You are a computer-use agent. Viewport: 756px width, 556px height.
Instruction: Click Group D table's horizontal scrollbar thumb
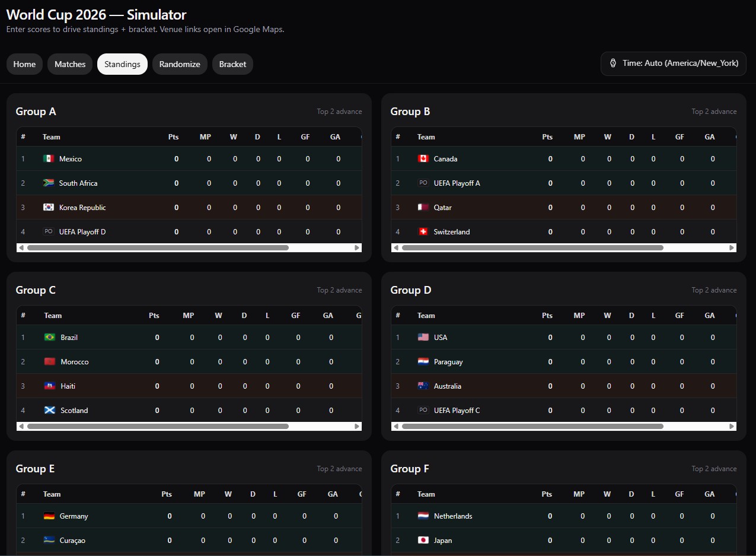532,426
